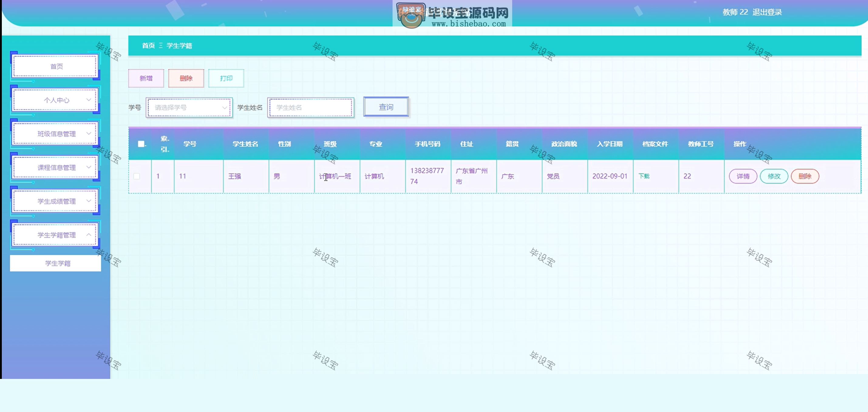Click the 打印 button
Viewport: 868px width, 412px height.
click(x=226, y=78)
